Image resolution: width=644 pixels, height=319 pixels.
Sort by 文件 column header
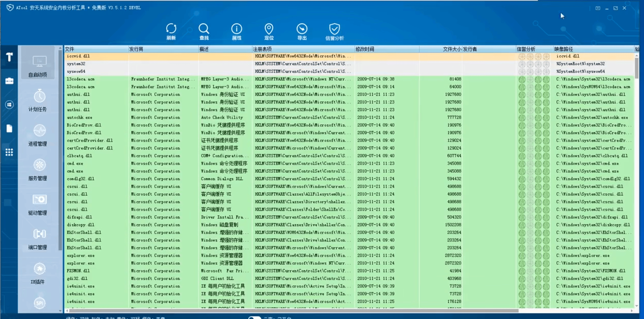pyautogui.click(x=96, y=49)
